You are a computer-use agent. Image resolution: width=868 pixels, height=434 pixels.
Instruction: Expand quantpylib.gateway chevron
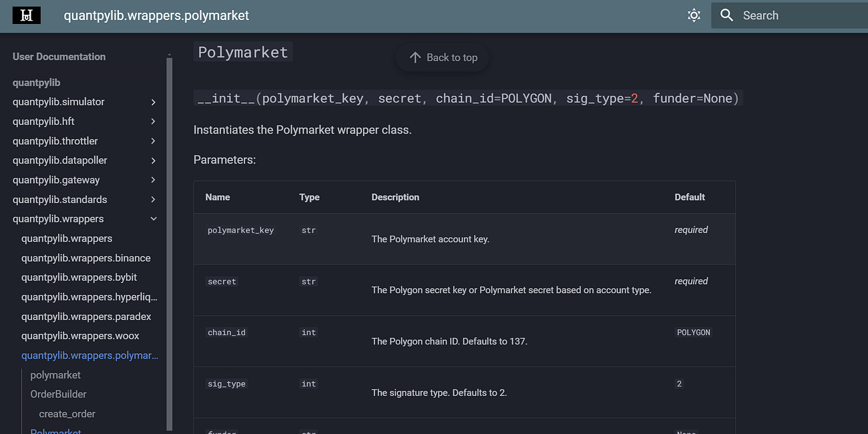[x=154, y=180]
